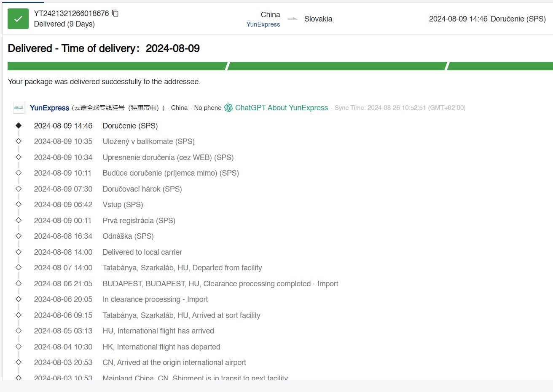
Task: Open the ChatGPT About YunExpress link
Action: pyautogui.click(x=282, y=108)
